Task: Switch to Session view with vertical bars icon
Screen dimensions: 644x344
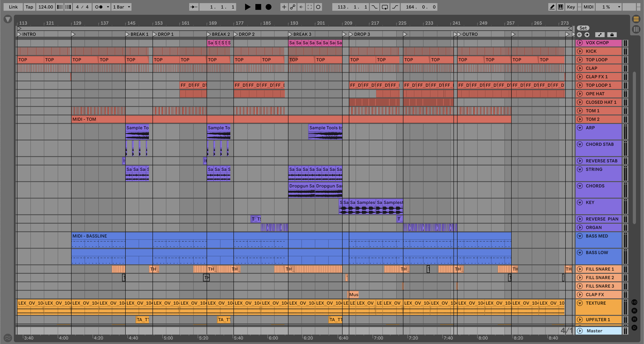Action: (636, 29)
